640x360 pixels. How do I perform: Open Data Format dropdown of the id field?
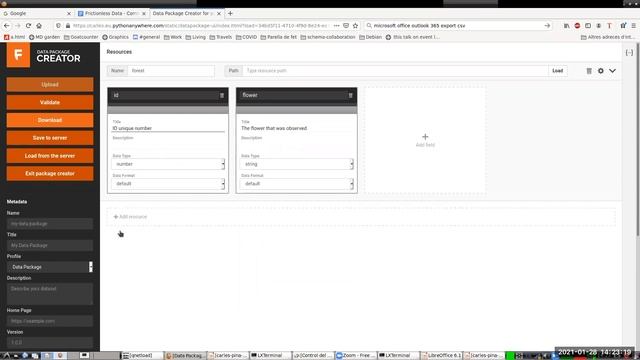pos(168,184)
